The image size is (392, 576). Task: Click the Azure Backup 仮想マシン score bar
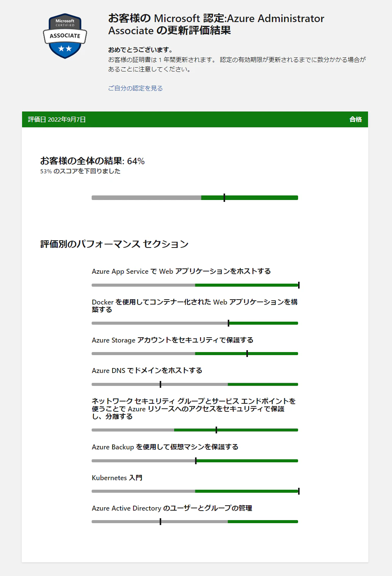click(x=195, y=461)
